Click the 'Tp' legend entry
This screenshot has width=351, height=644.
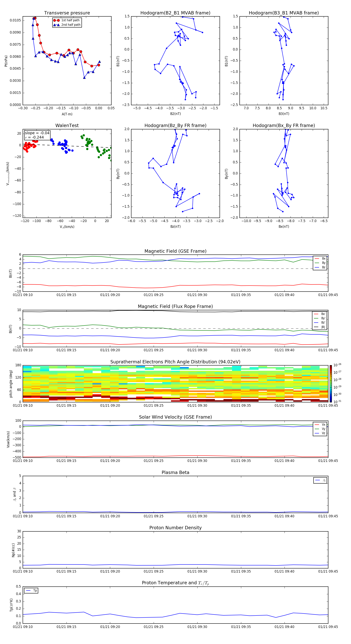(31, 591)
